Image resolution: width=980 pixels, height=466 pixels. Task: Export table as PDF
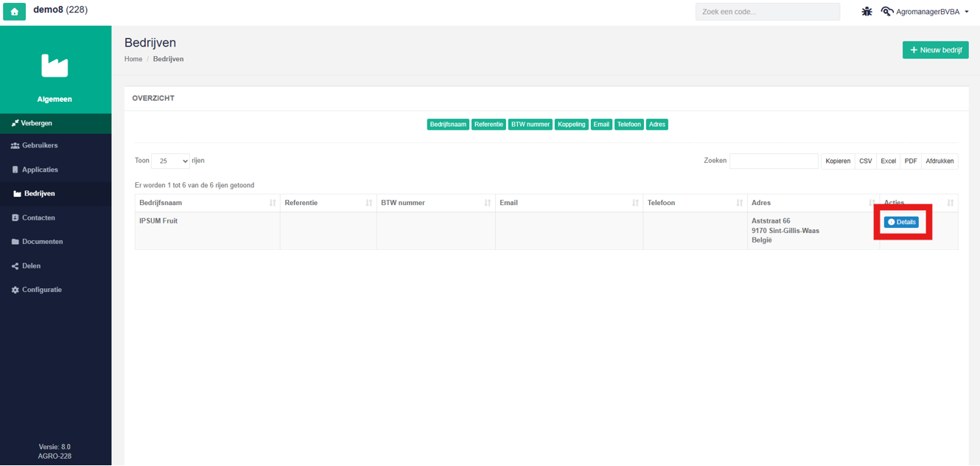(911, 161)
